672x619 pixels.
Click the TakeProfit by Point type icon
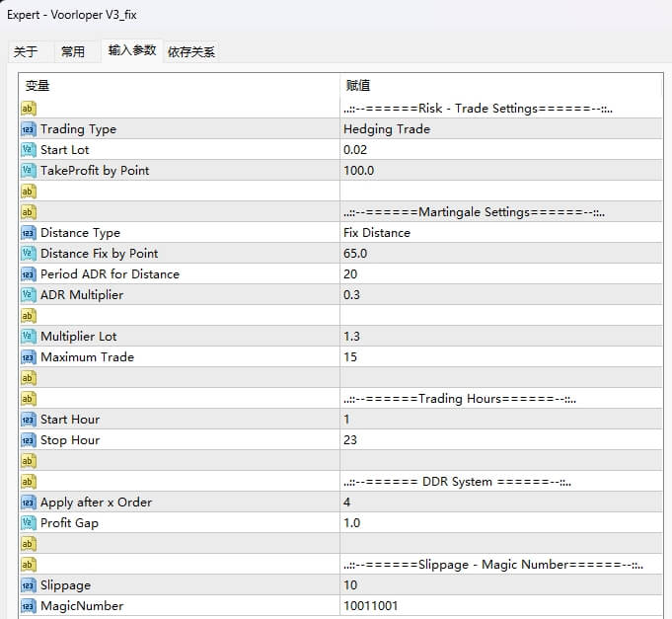click(29, 171)
